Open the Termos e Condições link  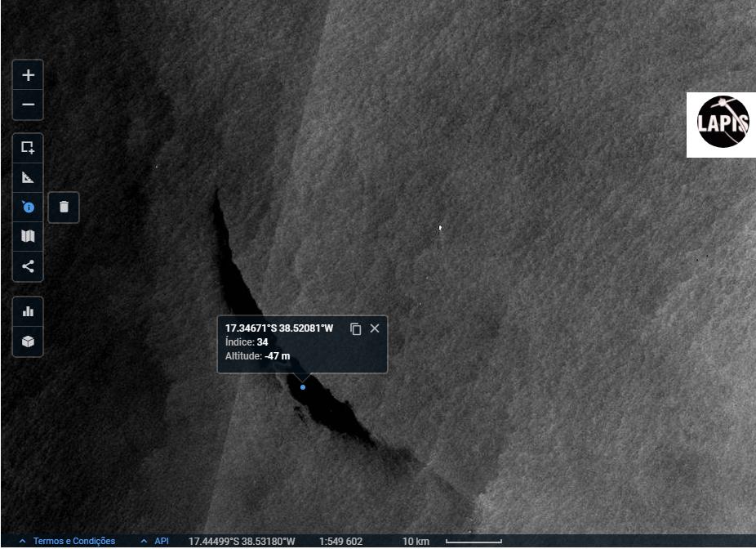pos(74,542)
